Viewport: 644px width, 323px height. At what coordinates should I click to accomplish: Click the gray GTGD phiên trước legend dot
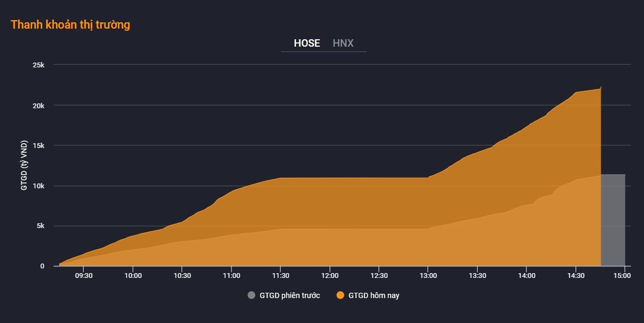251,295
